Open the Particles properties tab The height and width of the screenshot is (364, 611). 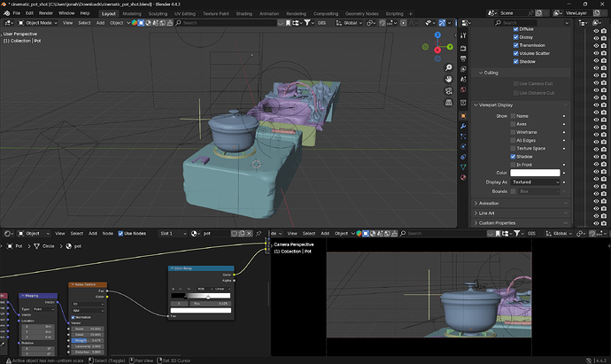[463, 136]
